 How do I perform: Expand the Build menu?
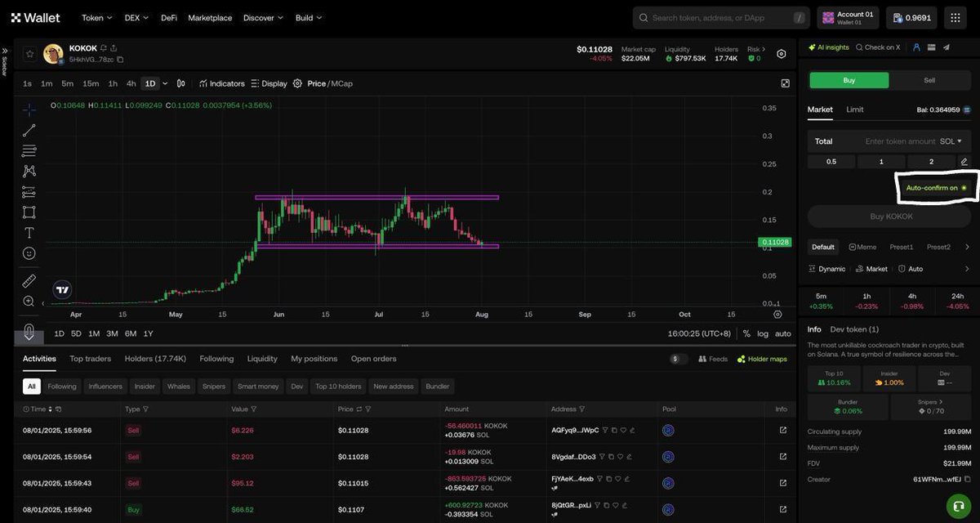pyautogui.click(x=309, y=17)
